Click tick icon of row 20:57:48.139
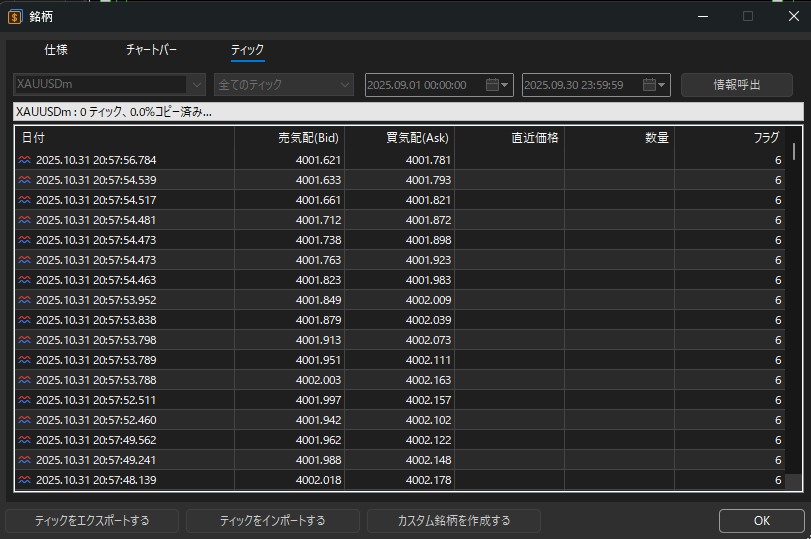 pyautogui.click(x=24, y=480)
